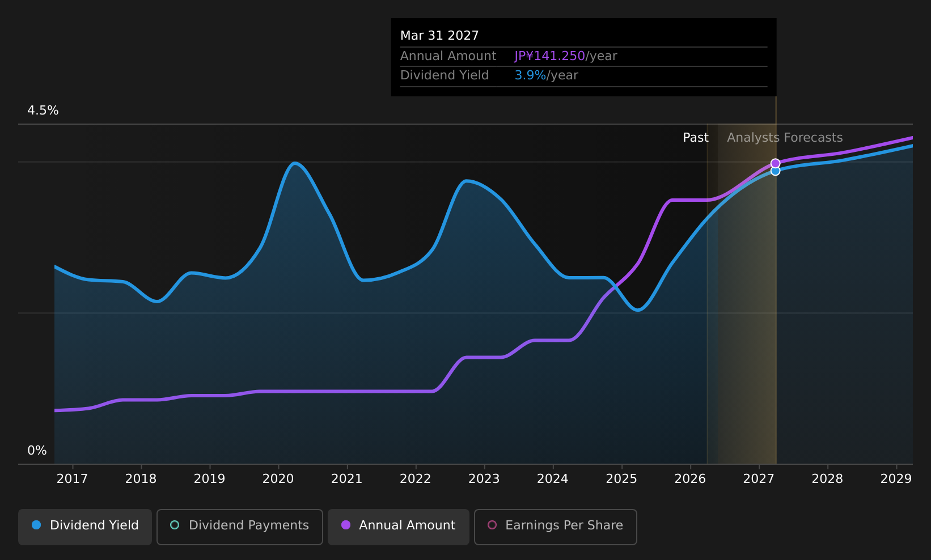Toggle the Dividend Yield legend button

[x=85, y=527]
